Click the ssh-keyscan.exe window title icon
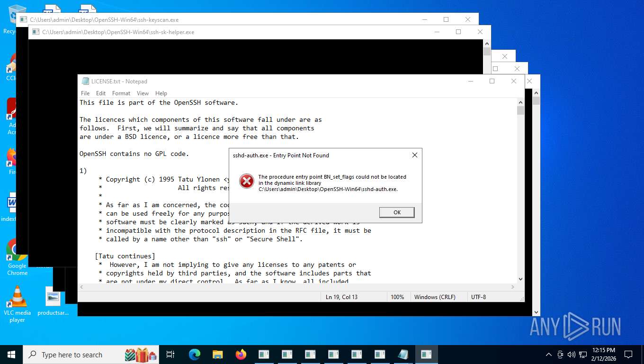644x364 pixels. click(x=24, y=20)
